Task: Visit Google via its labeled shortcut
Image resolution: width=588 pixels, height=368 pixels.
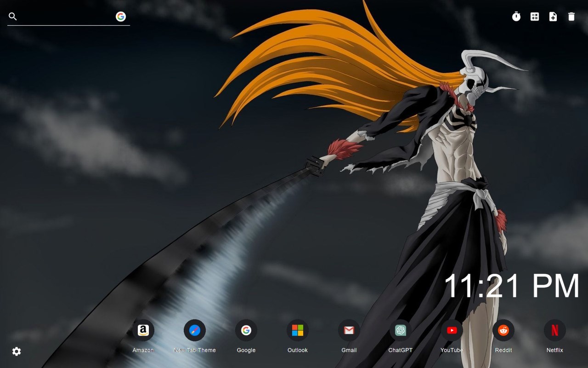Action: coord(246,330)
